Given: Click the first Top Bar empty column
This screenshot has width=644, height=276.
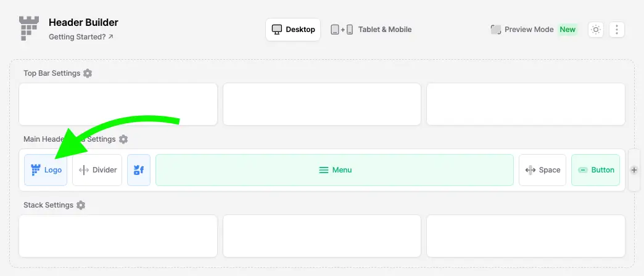Looking at the screenshot, I should 118,104.
